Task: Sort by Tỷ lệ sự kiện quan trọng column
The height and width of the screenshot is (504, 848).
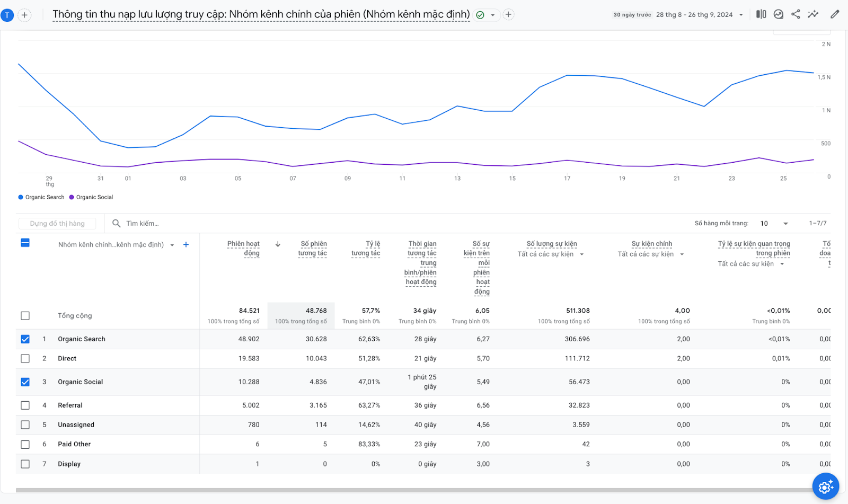Action: click(x=754, y=249)
